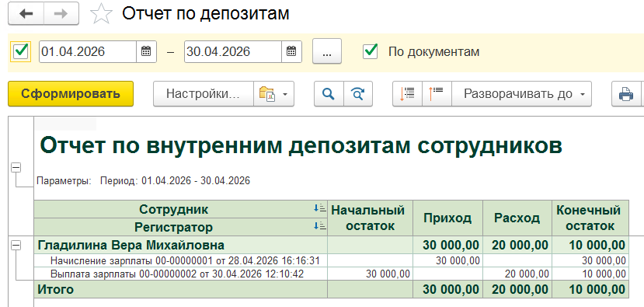Sort by Сотрудник column sort icon

(319, 209)
